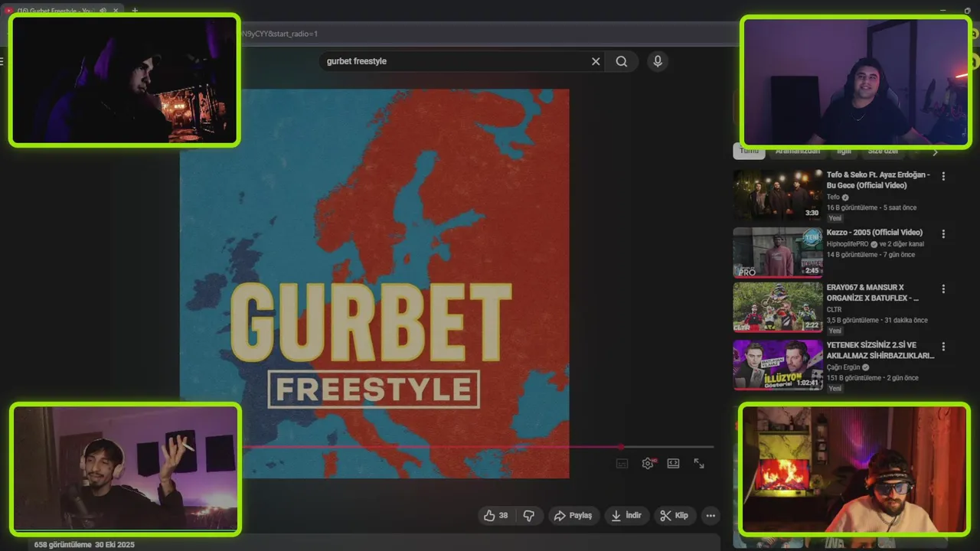The height and width of the screenshot is (551, 980).
Task: Open options menu for ERAY067 & MANSUR video
Action: pyautogui.click(x=943, y=289)
